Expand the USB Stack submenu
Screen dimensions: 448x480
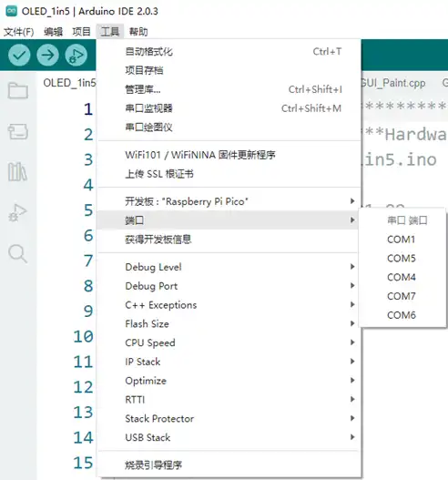pos(229,437)
